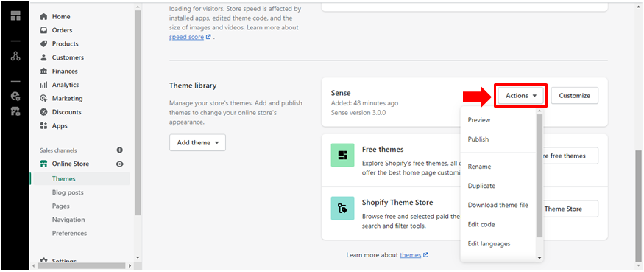The height and width of the screenshot is (272, 644).
Task: Open Navigation settings
Action: click(68, 220)
